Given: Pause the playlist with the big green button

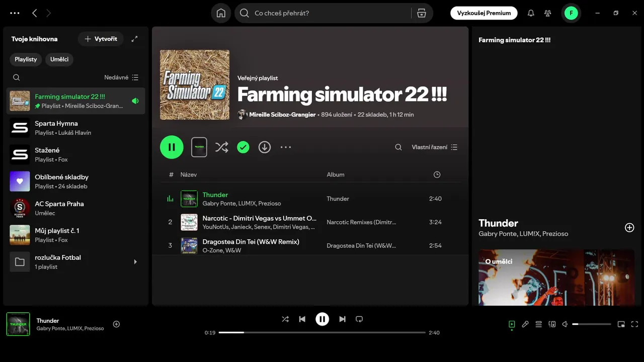Looking at the screenshot, I should coord(172,147).
